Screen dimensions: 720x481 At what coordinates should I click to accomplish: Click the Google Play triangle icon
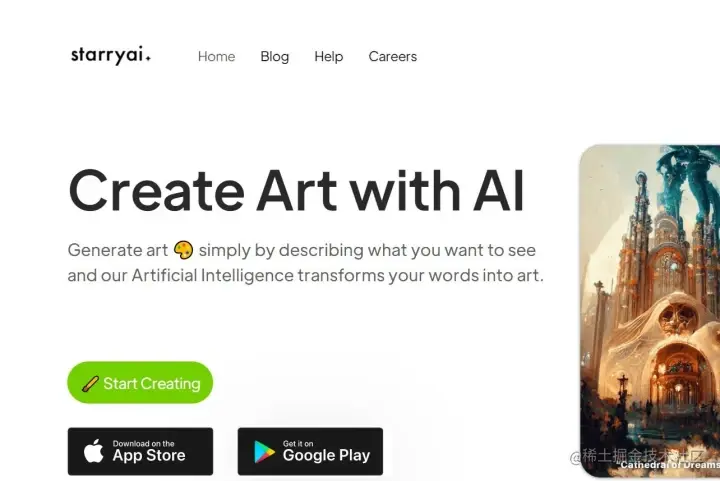[264, 452]
